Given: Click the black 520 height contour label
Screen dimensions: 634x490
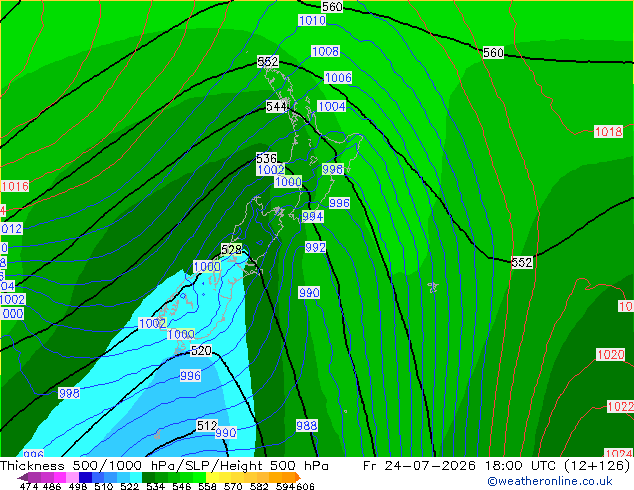Looking at the screenshot, I should click(201, 351).
